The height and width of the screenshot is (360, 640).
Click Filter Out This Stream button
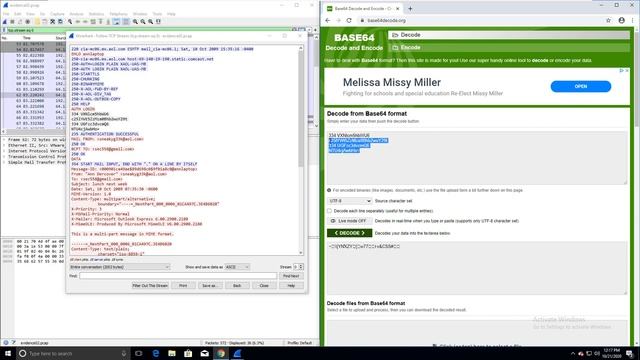(x=150, y=286)
